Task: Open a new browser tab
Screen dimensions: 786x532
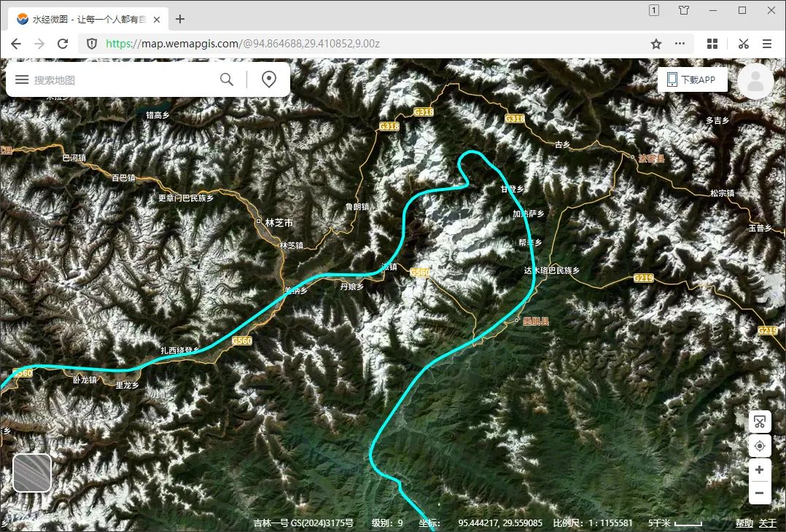Action: [x=180, y=19]
